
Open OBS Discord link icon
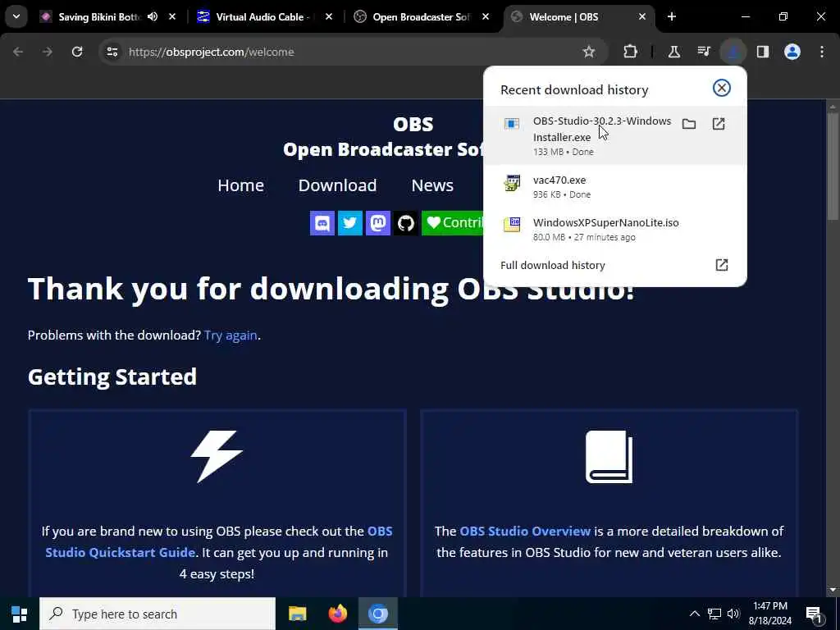tap(322, 223)
